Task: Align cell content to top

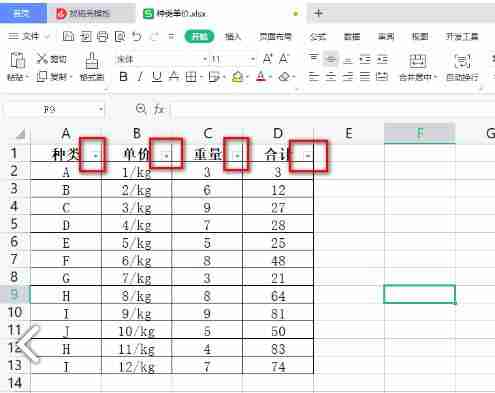Action: point(313,59)
